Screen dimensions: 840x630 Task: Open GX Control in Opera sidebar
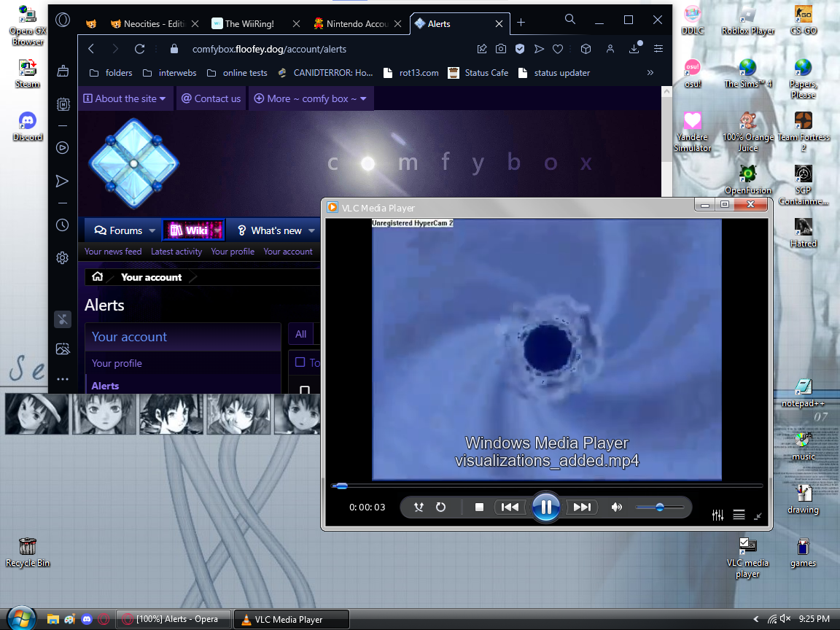(63, 104)
